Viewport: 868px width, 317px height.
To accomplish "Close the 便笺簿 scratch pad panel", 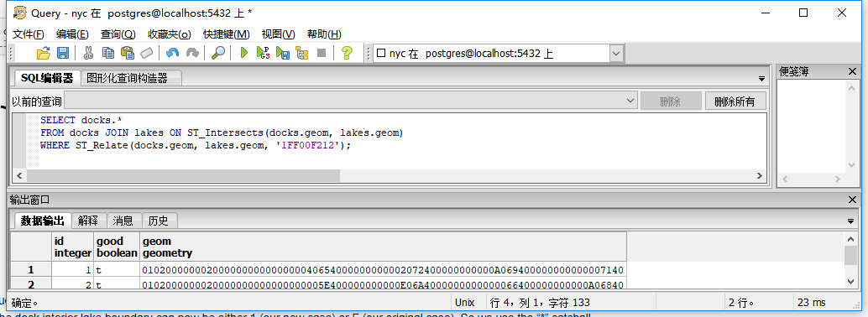I will (x=852, y=71).
